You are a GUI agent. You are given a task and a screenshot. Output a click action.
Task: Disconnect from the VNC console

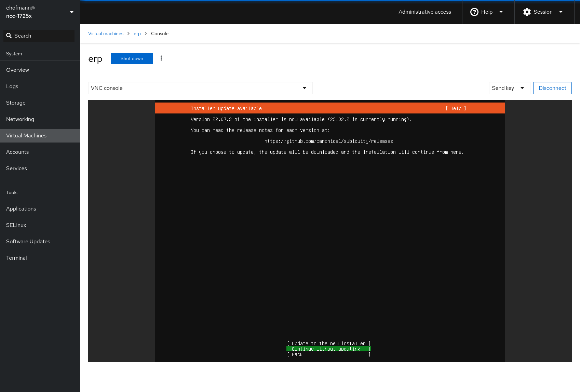coord(552,88)
